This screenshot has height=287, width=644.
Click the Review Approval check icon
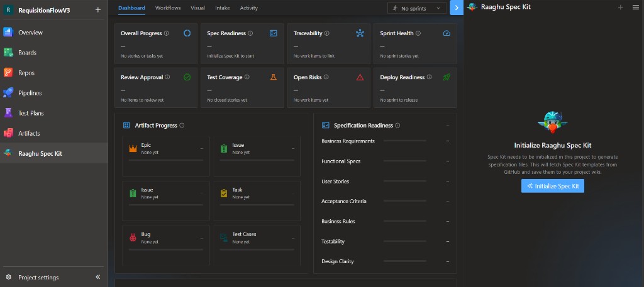187,77
